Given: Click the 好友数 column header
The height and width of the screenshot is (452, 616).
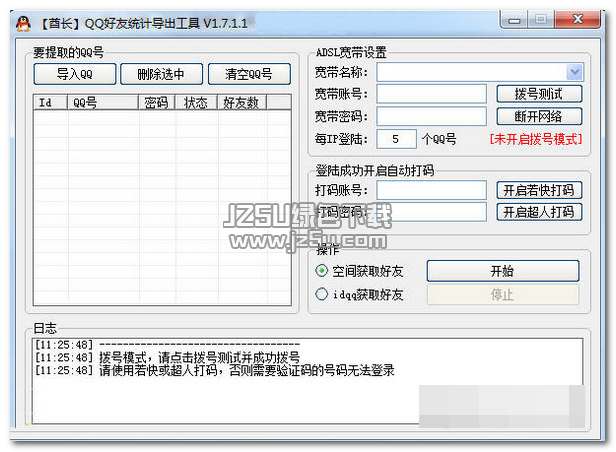Looking at the screenshot, I should click(x=242, y=102).
